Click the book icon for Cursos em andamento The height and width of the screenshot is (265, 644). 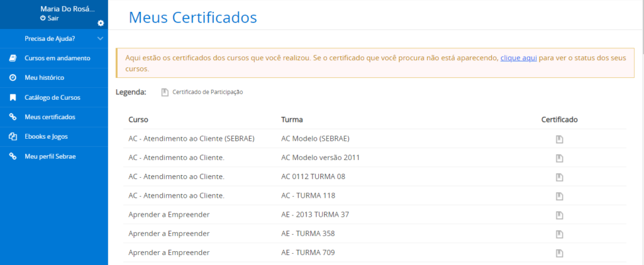click(13, 58)
